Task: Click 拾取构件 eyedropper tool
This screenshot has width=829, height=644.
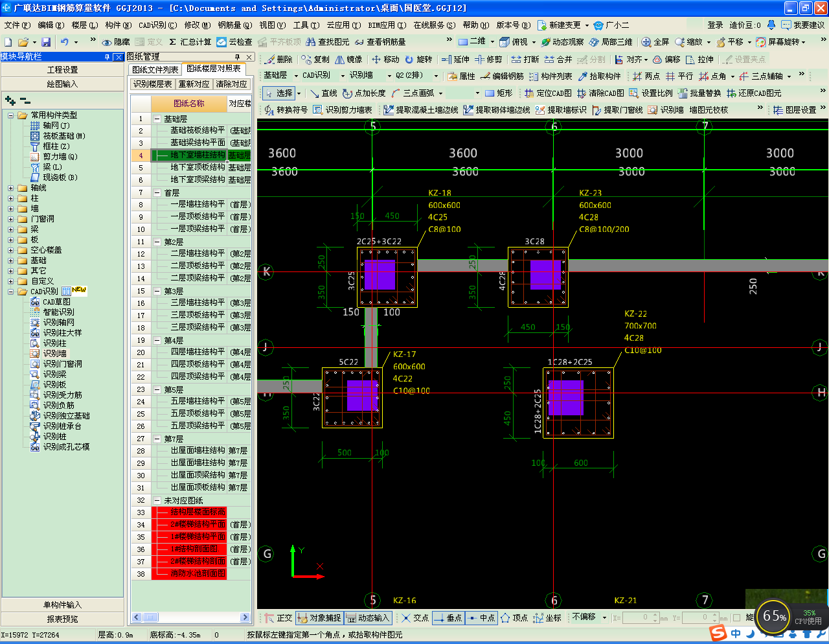Action: [x=600, y=76]
